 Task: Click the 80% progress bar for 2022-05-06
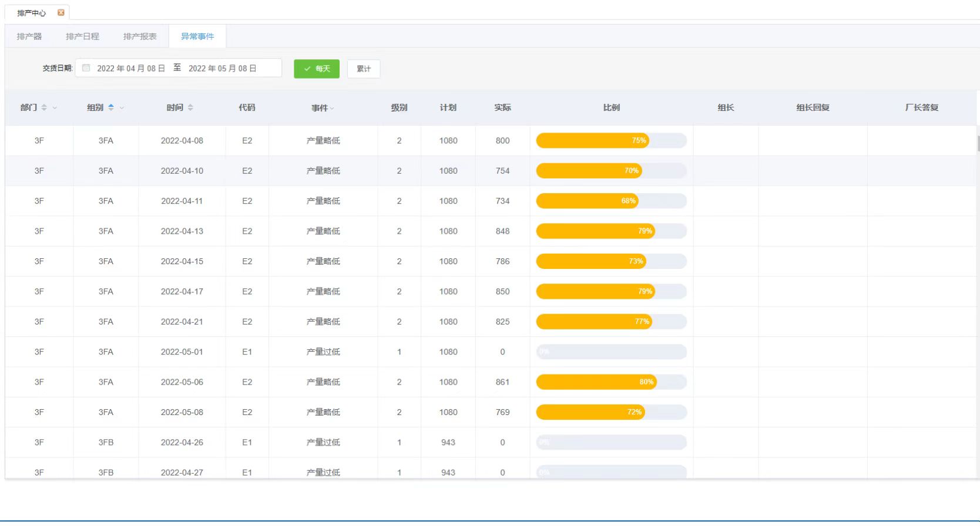tap(611, 382)
